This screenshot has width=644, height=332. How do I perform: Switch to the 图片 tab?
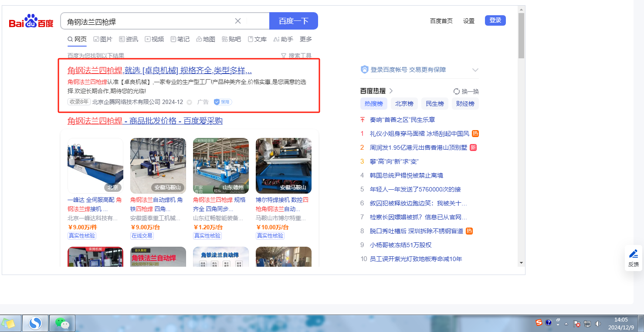pos(103,39)
